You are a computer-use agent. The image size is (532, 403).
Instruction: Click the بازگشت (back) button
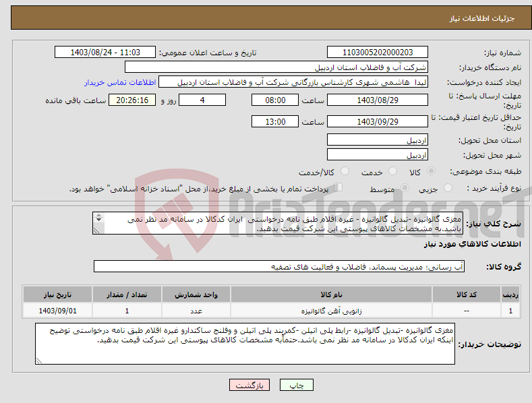coord(249,385)
